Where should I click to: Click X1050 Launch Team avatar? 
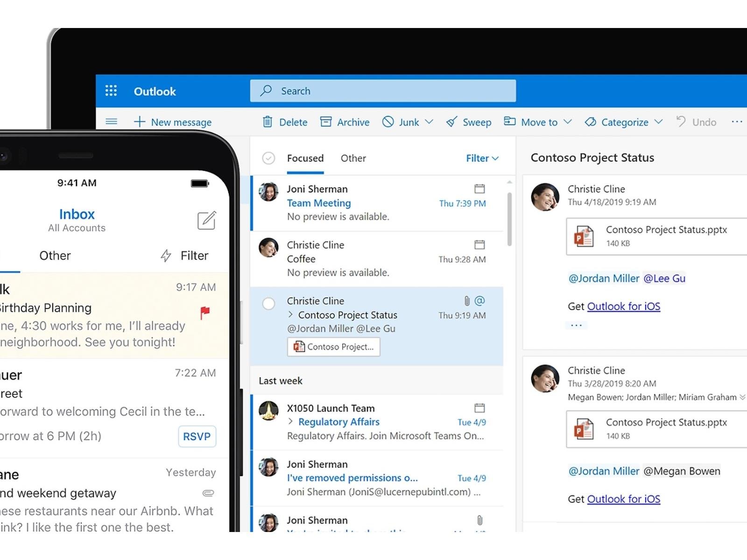[x=269, y=411]
